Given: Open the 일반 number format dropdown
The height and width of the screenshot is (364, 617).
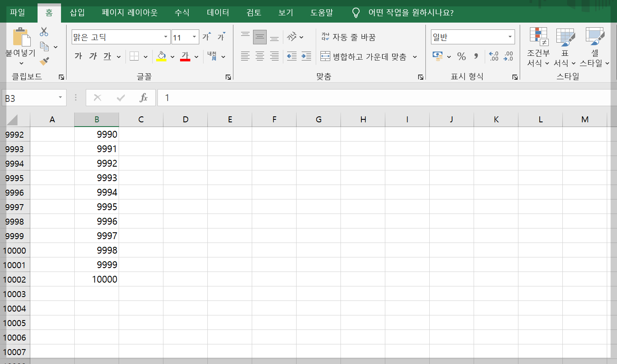Looking at the screenshot, I should pos(510,37).
